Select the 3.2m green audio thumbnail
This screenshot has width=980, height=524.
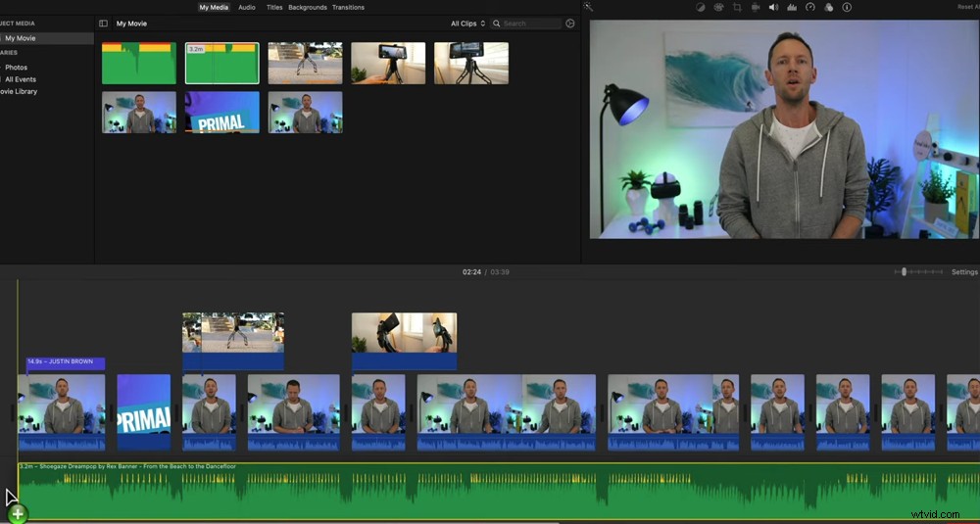pyautogui.click(x=221, y=63)
